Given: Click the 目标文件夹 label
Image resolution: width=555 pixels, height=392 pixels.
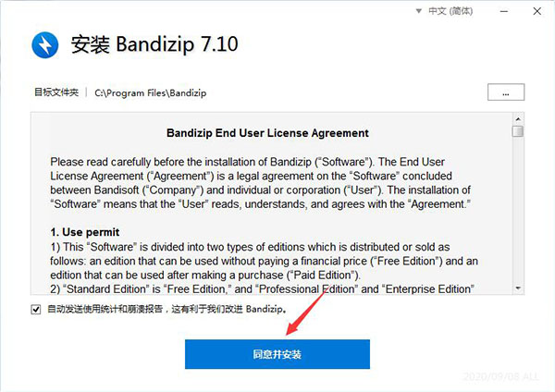Looking at the screenshot, I should point(56,92).
